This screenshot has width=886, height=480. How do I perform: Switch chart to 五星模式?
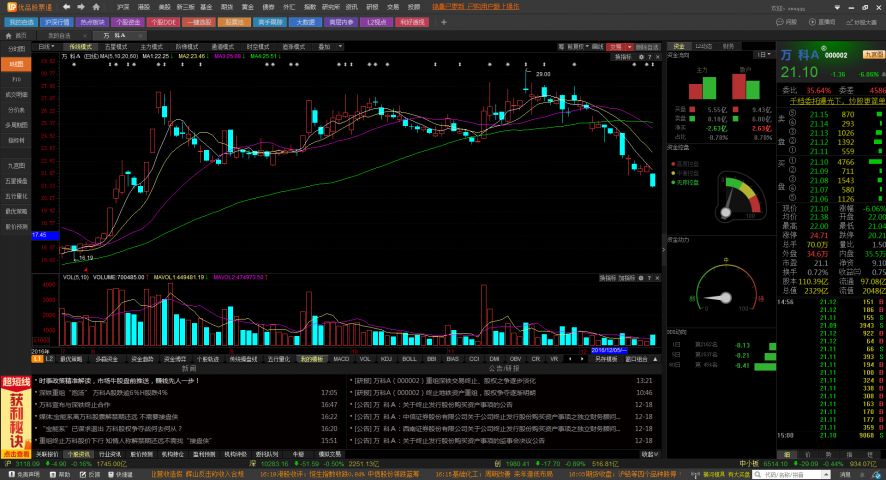click(116, 47)
